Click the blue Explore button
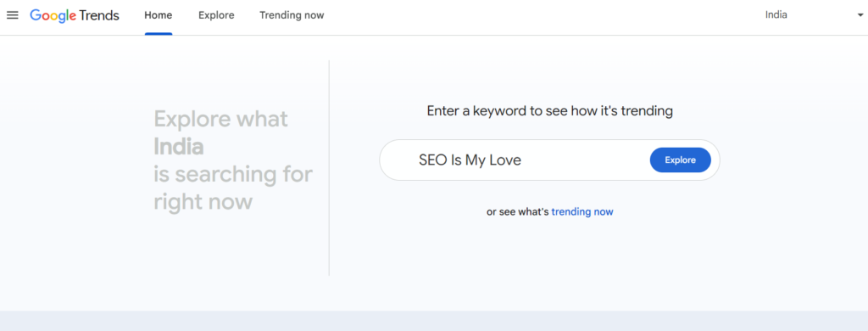Screen dimensions: 868x331 point(681,160)
